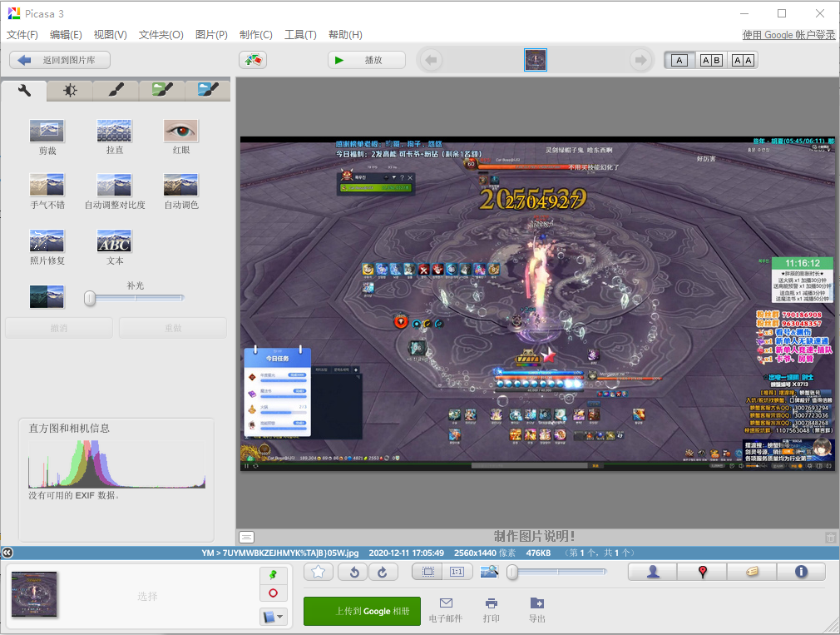Go to the previous photo arrow

pyautogui.click(x=432, y=60)
